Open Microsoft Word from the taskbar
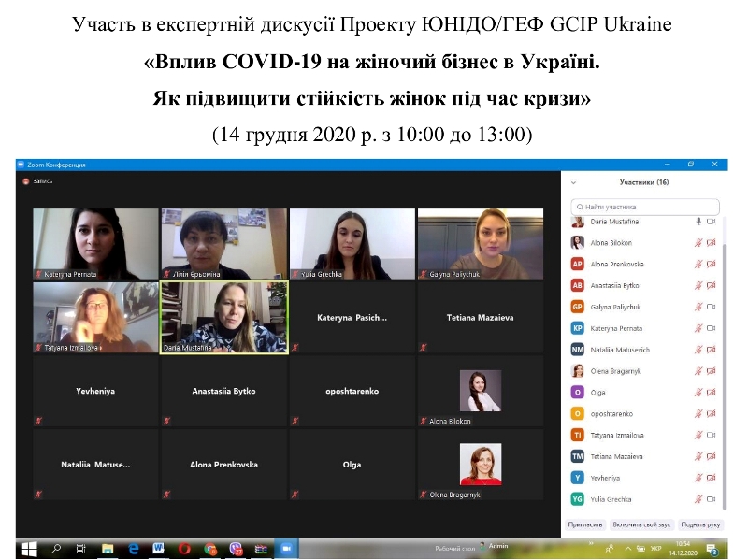Viewport: 748px width, 560px height. (x=158, y=548)
